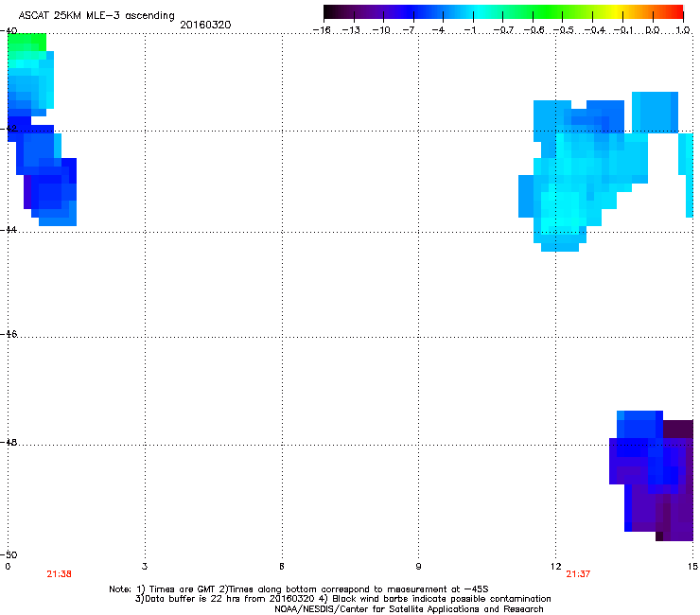Click the "-48" latitude axis label
The height and width of the screenshot is (615, 700).
point(9,442)
